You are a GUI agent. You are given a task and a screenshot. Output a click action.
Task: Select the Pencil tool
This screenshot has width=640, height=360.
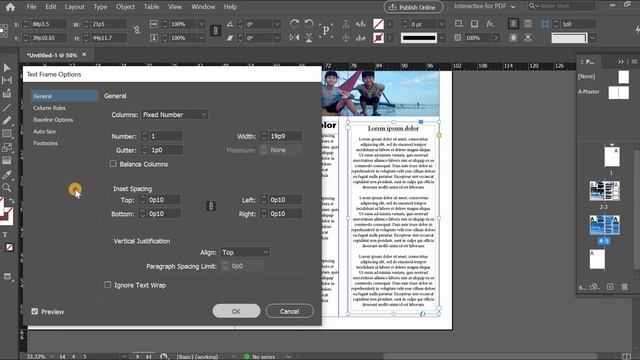pyautogui.click(x=7, y=121)
